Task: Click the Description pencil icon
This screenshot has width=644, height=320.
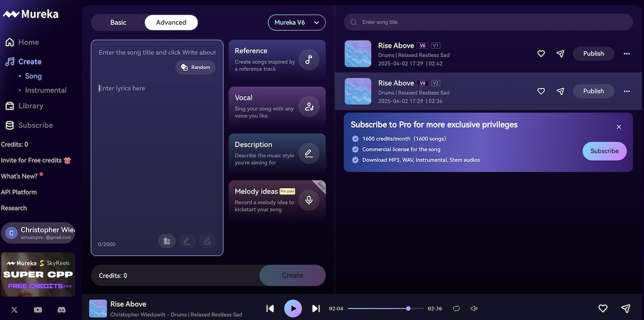Action: pos(309,153)
